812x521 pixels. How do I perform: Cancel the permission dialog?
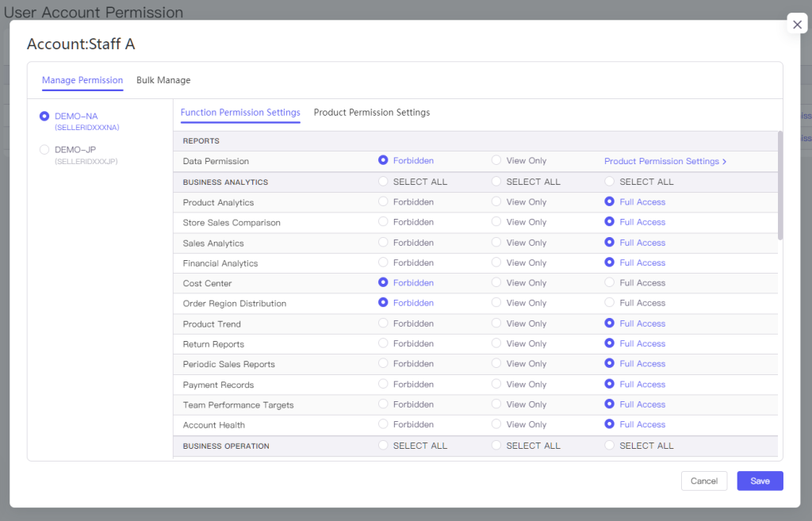click(704, 481)
